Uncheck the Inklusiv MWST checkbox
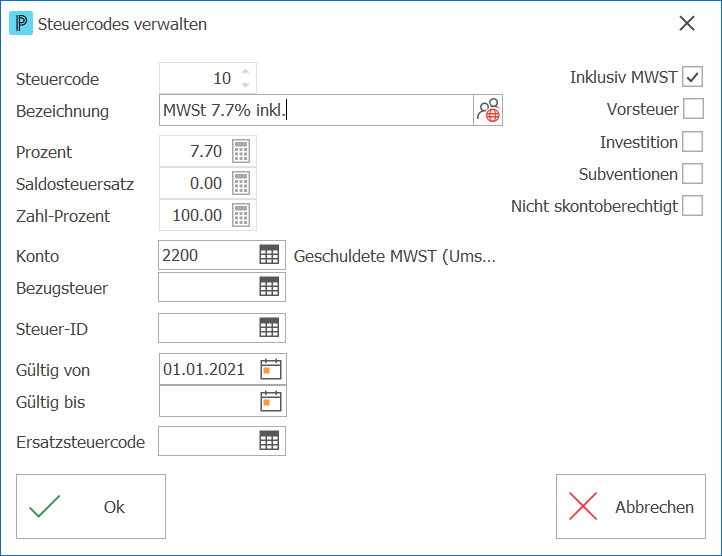The image size is (722, 556). [x=693, y=77]
